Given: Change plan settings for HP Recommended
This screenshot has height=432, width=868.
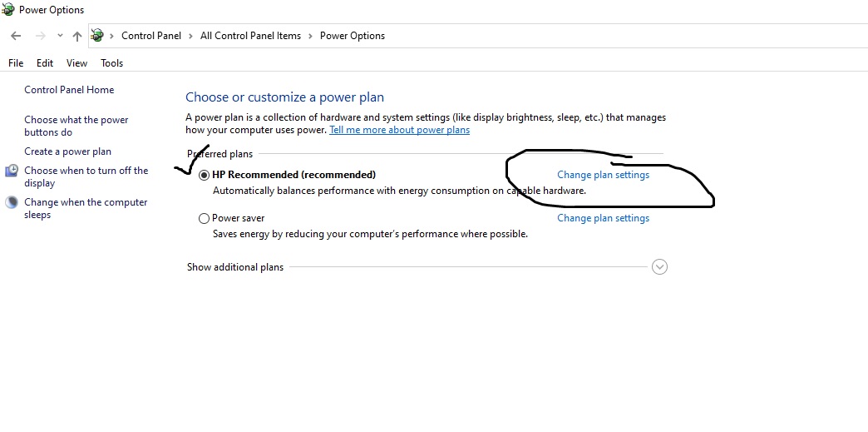Looking at the screenshot, I should [x=603, y=175].
